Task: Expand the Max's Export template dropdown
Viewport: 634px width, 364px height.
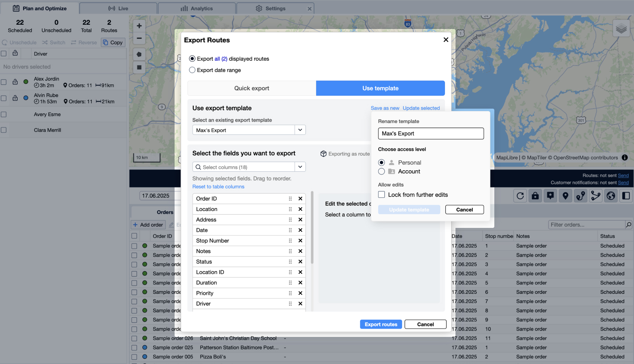Action: [x=300, y=130]
